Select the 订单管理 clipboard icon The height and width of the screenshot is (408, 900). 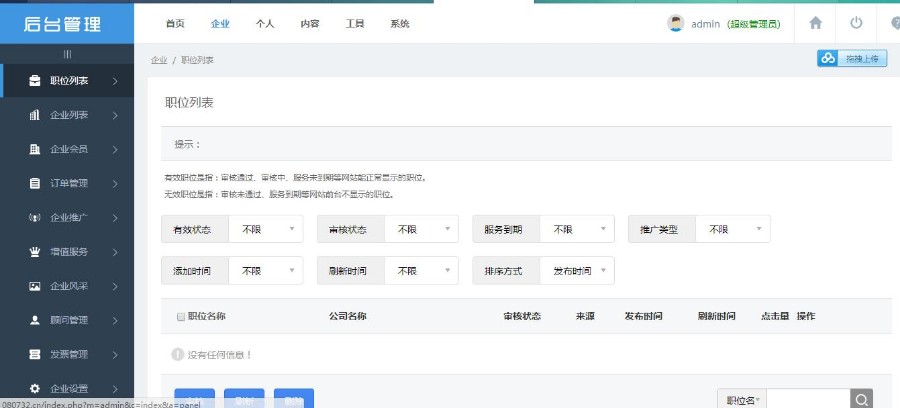[35, 184]
